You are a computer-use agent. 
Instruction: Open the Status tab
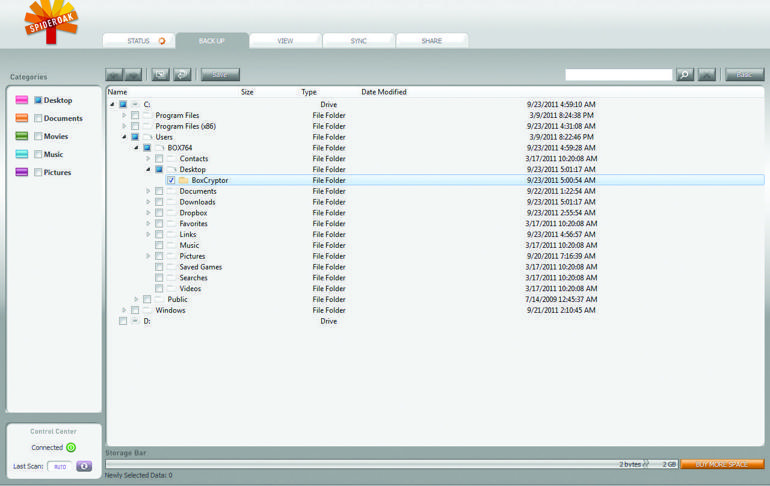(139, 41)
